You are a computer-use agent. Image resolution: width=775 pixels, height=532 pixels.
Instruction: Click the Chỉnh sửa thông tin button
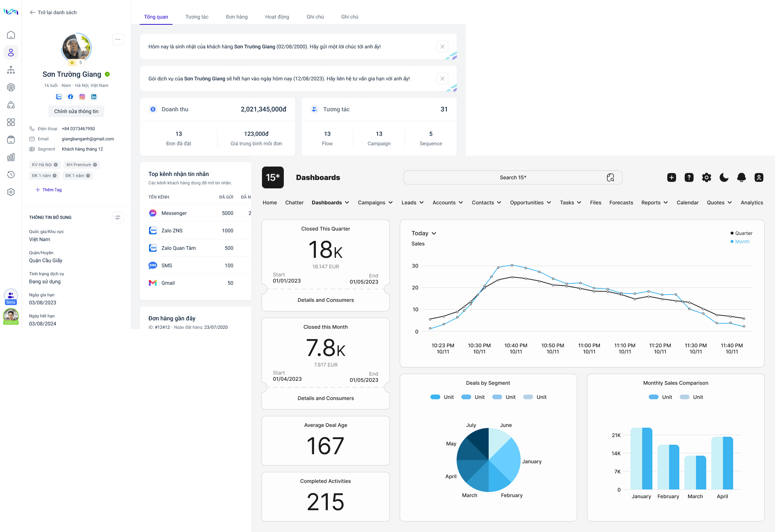[x=76, y=111]
